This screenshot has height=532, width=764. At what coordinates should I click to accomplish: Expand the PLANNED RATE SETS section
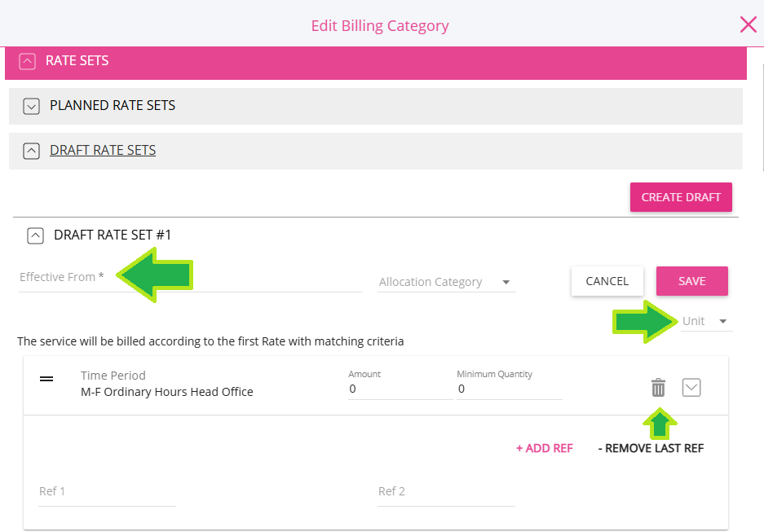click(32, 106)
